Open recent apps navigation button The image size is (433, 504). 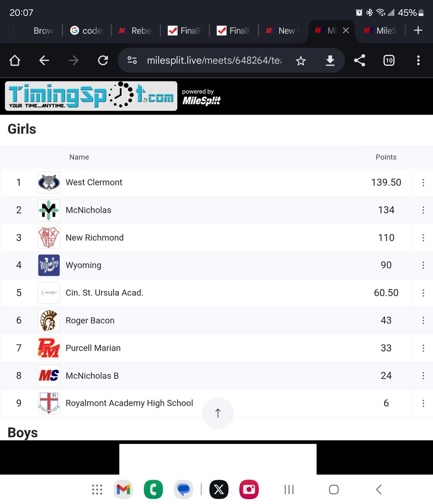click(289, 489)
